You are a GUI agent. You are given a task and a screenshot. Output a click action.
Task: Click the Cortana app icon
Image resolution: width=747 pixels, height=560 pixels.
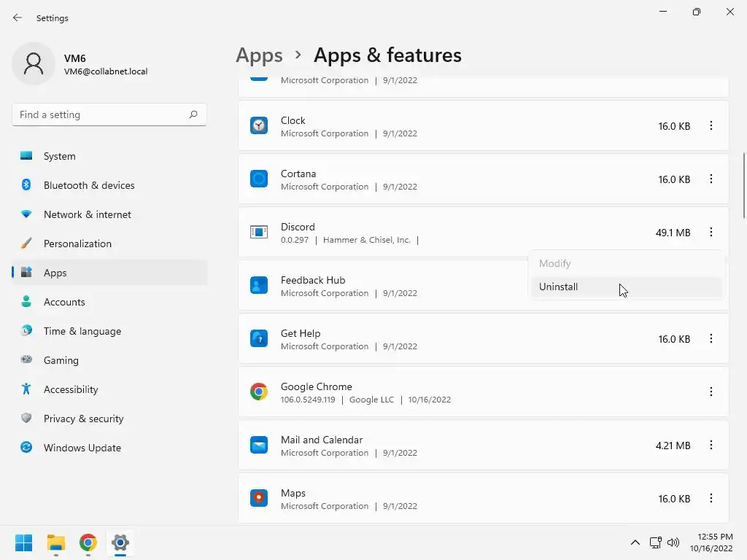259,179
